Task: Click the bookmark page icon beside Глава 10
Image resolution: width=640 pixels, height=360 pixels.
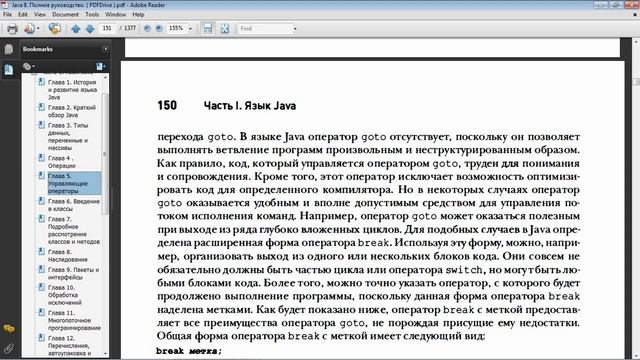Action: [41, 287]
